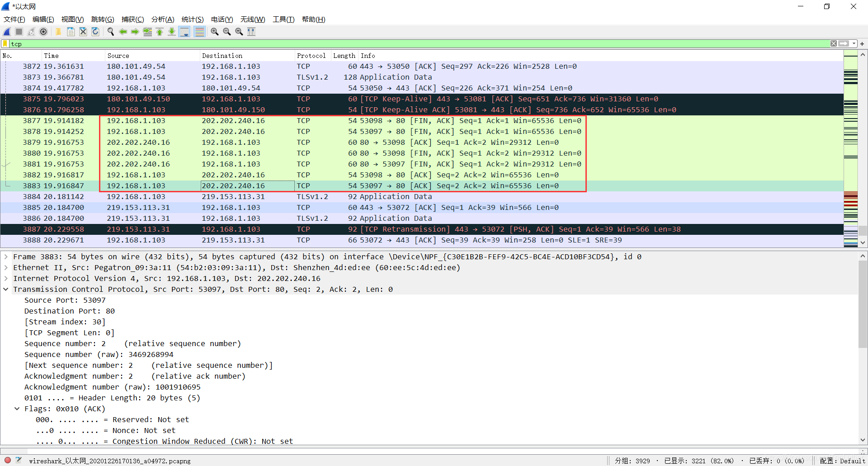Expand Internet Protocol Version 4 section

(x=6, y=278)
